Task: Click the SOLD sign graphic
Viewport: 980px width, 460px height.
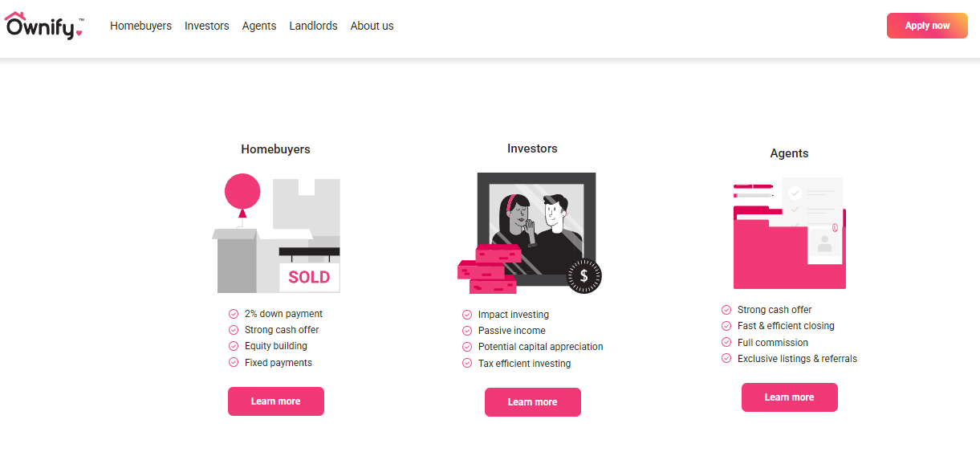Action: 309,277
